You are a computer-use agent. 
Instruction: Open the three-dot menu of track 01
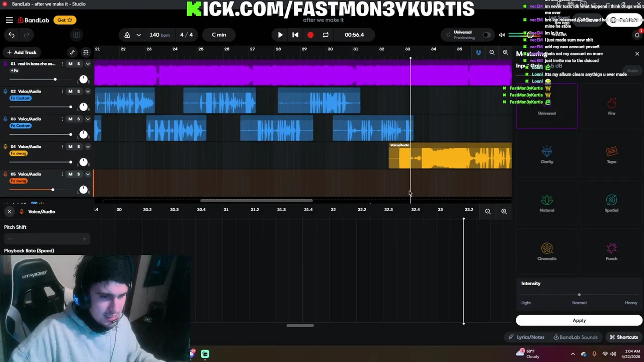pos(62,64)
